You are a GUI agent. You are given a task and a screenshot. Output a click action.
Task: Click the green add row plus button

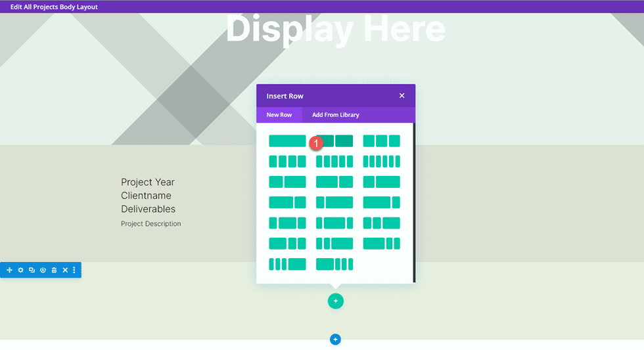coord(335,301)
